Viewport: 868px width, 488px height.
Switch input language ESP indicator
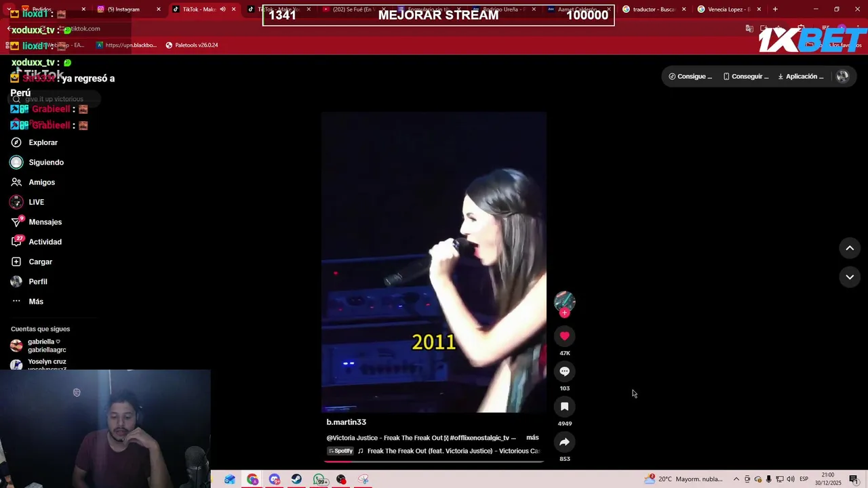tap(804, 479)
